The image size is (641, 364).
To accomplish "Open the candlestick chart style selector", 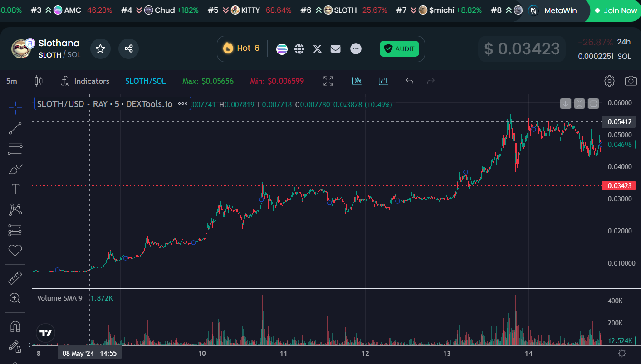I will click(x=39, y=81).
